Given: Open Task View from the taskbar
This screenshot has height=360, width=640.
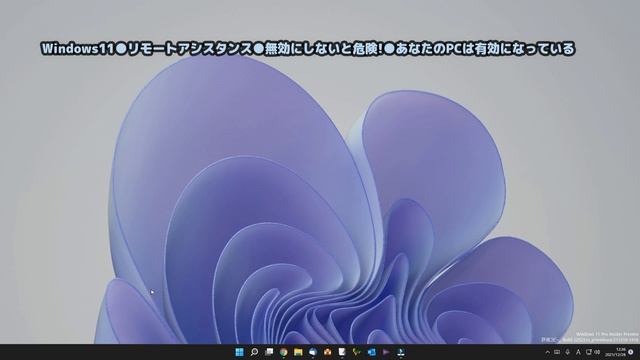Looking at the screenshot, I should (269, 352).
